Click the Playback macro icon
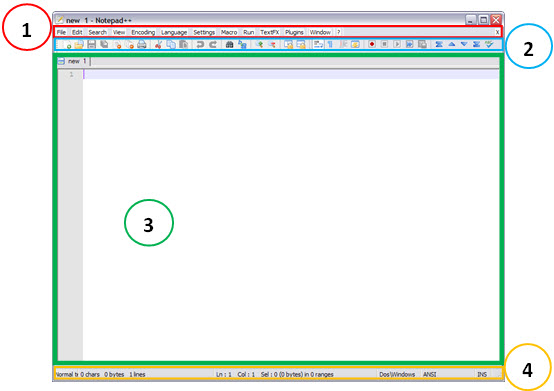 (x=397, y=44)
